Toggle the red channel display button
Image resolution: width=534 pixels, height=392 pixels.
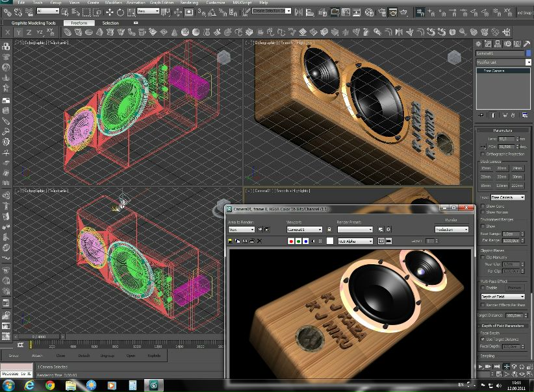[x=290, y=241]
